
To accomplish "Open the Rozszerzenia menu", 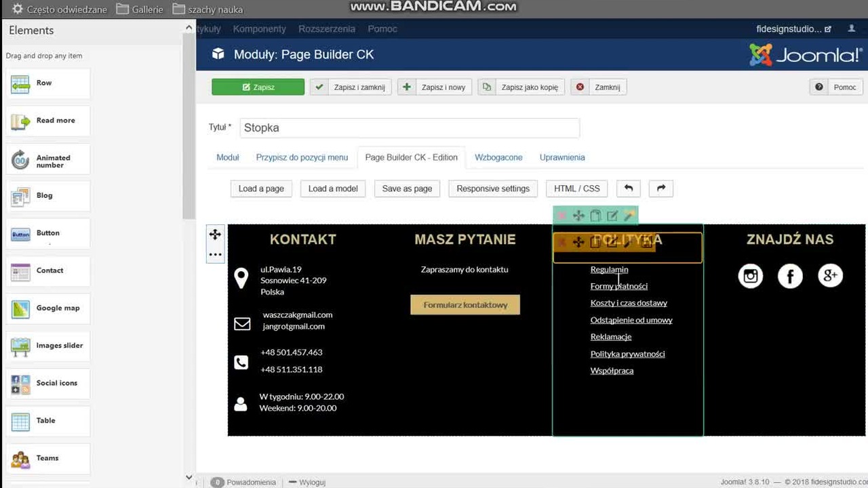I will (x=327, y=28).
